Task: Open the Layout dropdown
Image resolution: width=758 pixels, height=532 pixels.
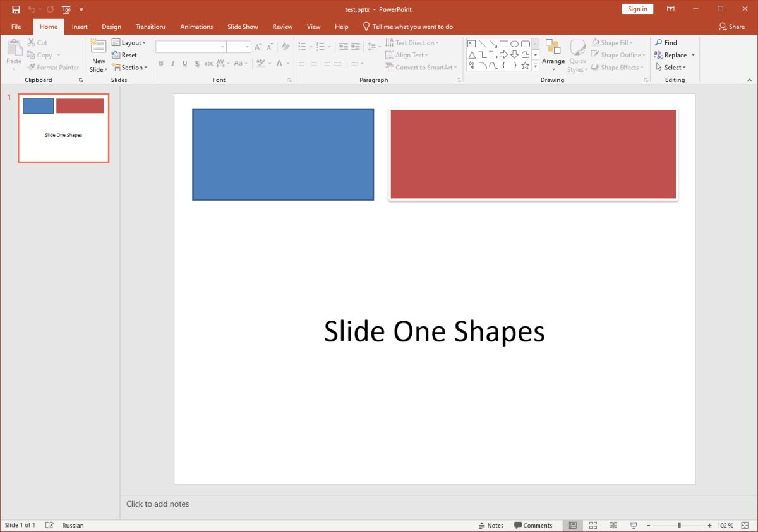Action: pos(129,43)
